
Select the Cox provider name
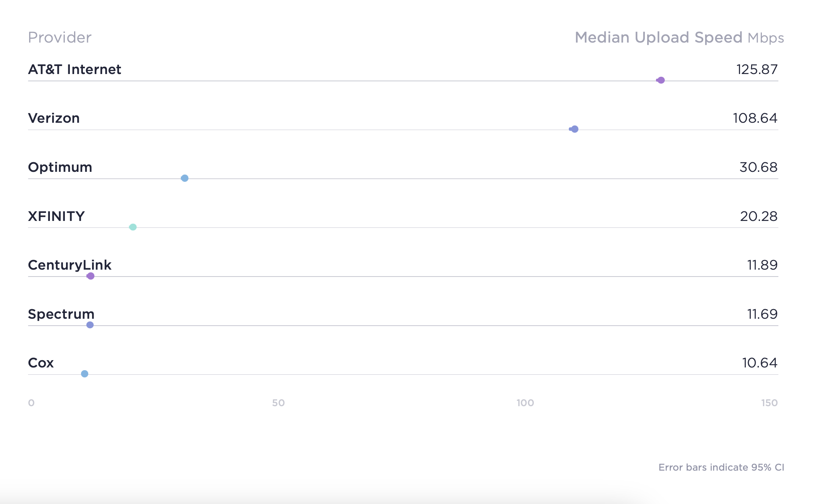coord(41,363)
